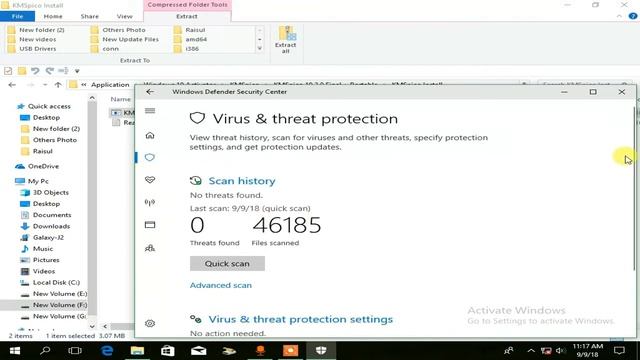Open the People icon in taskbar
Image resolution: width=640 pixels, height=360 pixels.
tap(509, 351)
